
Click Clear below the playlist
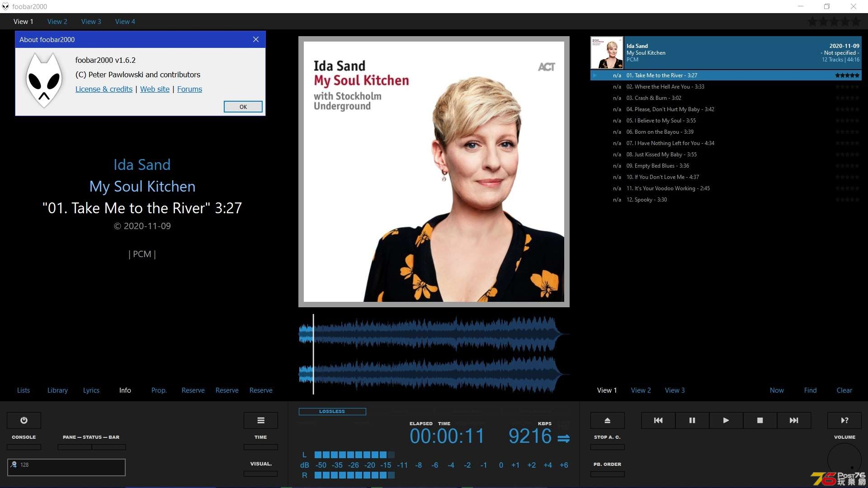[x=844, y=390]
